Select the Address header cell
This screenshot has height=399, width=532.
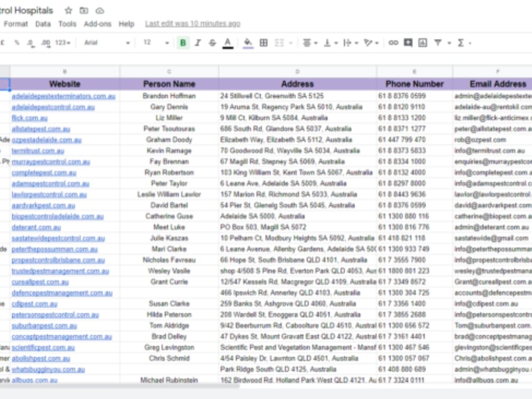point(297,84)
